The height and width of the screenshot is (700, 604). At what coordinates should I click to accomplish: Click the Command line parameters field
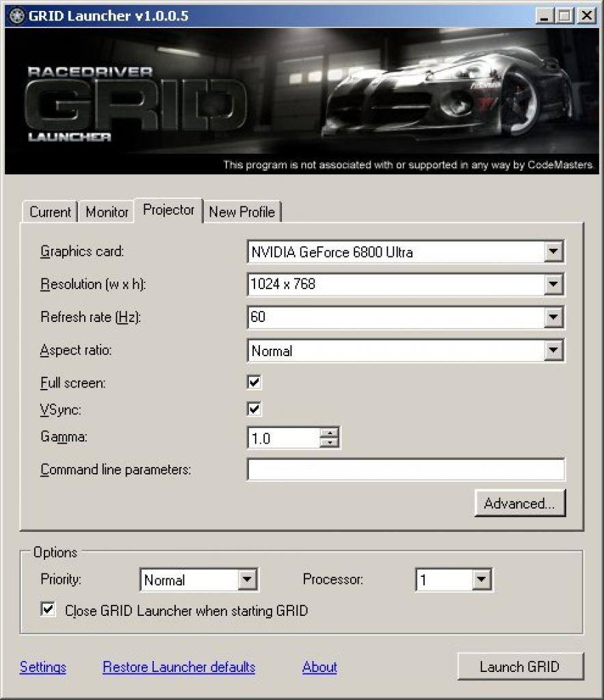[406, 469]
